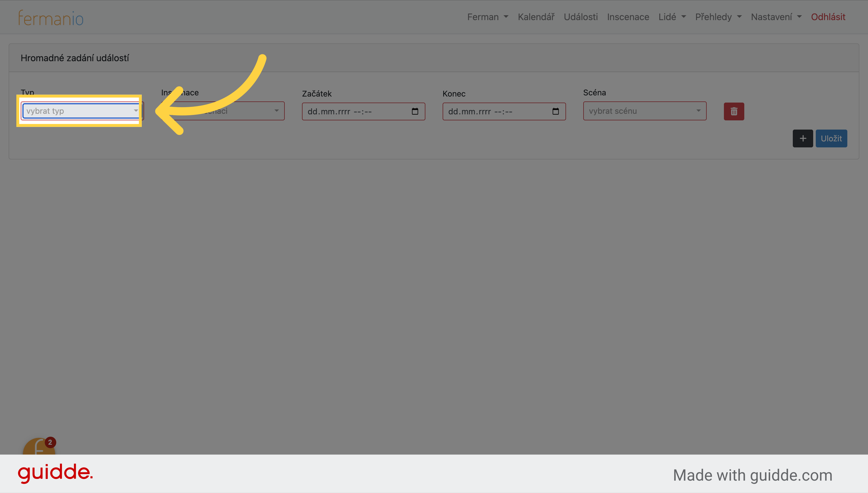Open the Nastavení dropdown

coord(776,17)
